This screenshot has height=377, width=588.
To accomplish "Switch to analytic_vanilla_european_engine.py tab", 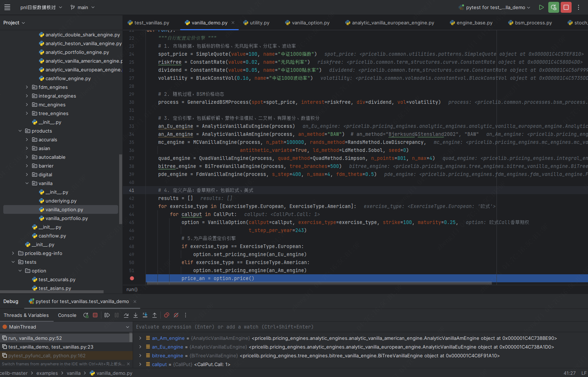I will point(390,23).
